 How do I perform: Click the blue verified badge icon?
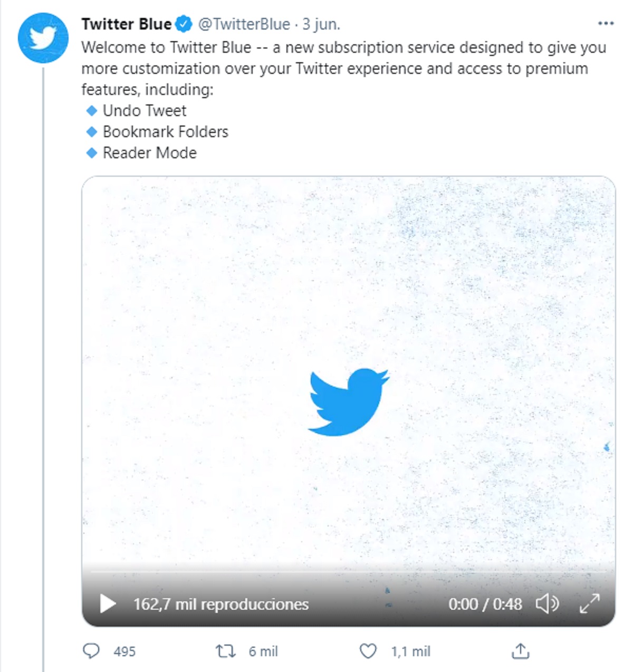pos(184,24)
